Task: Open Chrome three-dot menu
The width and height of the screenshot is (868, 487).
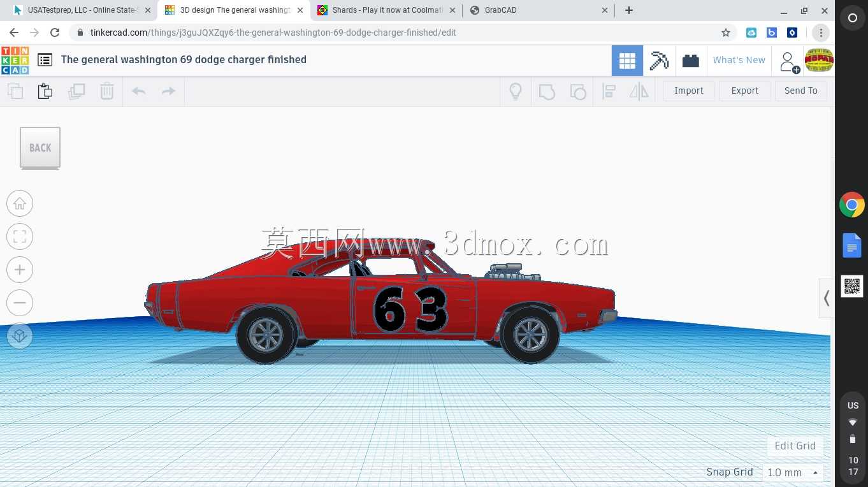Action: tap(821, 33)
